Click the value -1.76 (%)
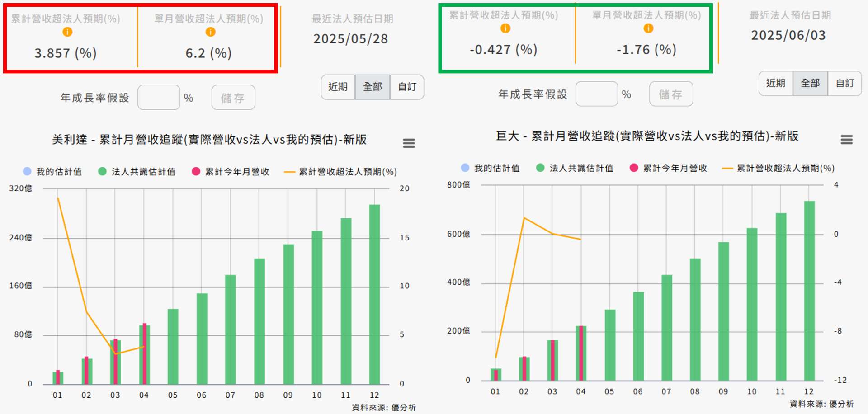The height and width of the screenshot is (414, 868). point(646,50)
